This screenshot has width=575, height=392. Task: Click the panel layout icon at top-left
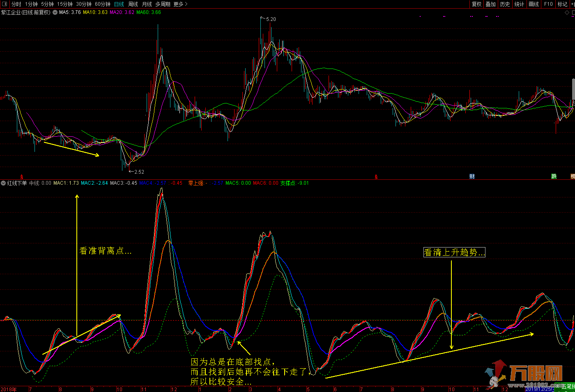tap(4, 4)
